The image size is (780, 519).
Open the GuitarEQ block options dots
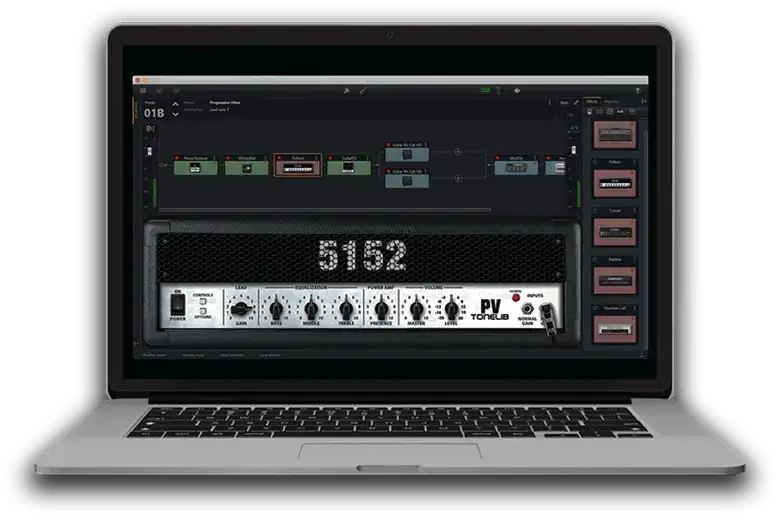(368, 158)
